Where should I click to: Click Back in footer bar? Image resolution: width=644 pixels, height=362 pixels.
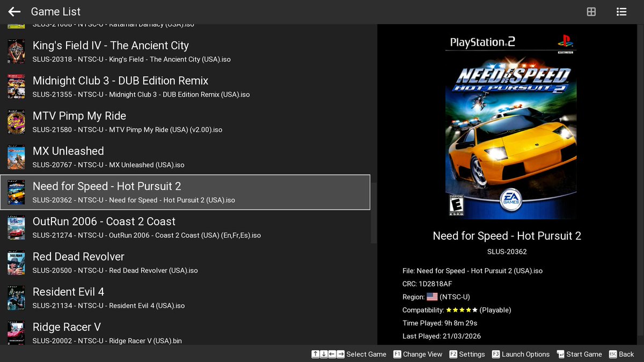tap(621, 354)
